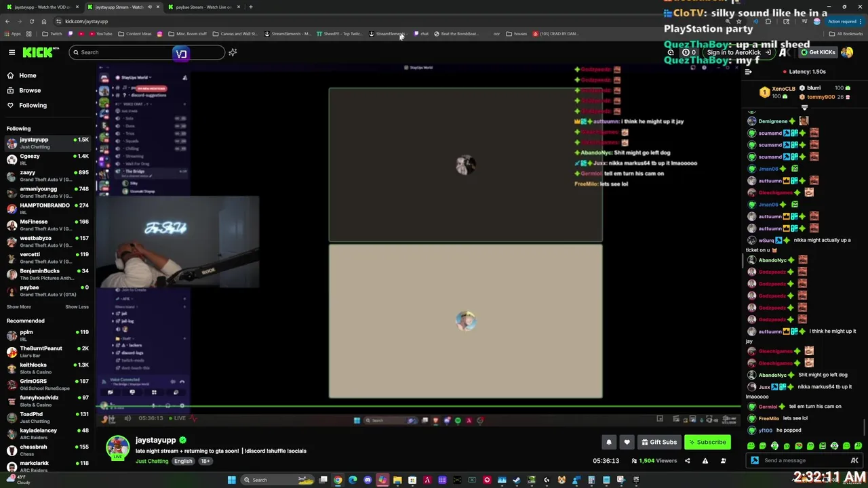
Task: Open the Content Ideas bookmarks folder
Action: pyautogui.click(x=135, y=33)
